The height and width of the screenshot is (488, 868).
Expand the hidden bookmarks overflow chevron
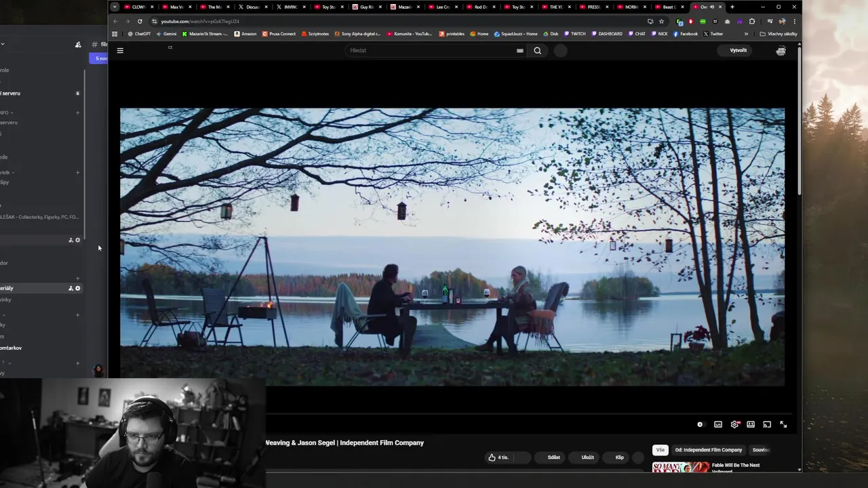pyautogui.click(x=746, y=34)
